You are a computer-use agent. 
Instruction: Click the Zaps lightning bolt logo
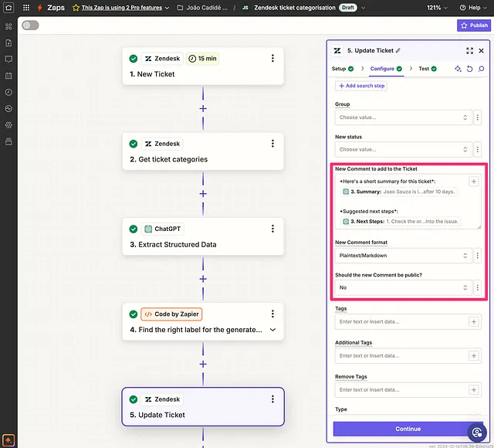click(x=39, y=8)
